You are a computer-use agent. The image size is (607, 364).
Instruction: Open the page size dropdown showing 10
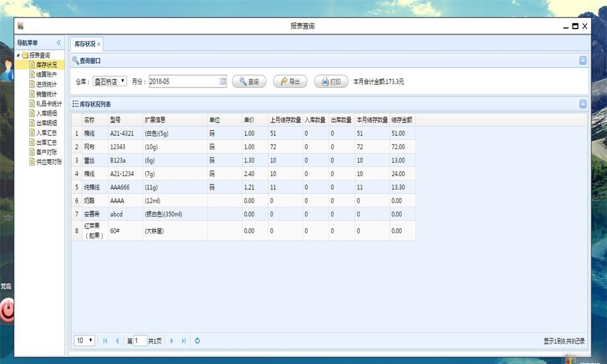tap(84, 340)
